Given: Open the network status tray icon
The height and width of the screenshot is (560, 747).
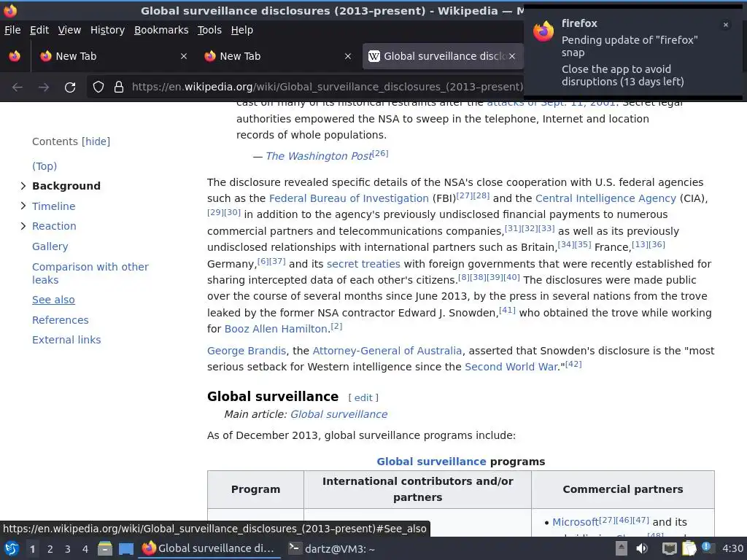Looking at the screenshot, I should [x=670, y=548].
